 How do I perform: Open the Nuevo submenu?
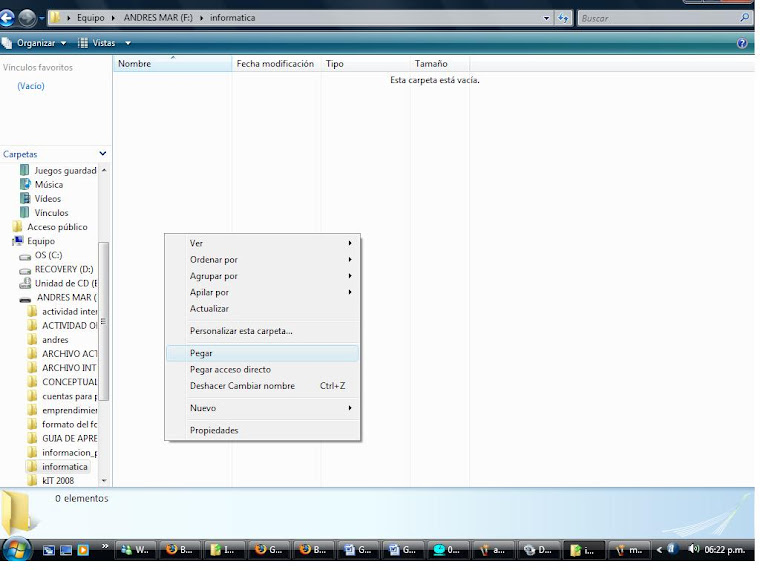click(262, 408)
